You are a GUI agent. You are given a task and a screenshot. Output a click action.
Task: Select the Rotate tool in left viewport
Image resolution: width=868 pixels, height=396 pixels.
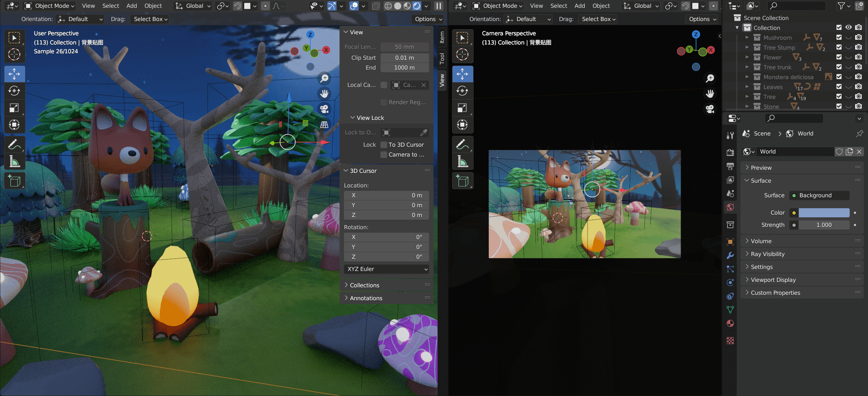pos(14,91)
